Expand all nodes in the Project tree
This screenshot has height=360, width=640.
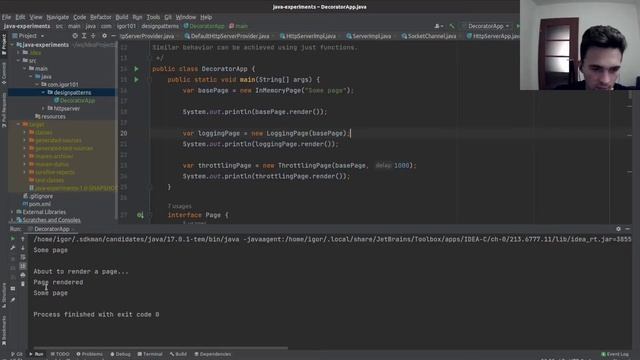coord(84,36)
